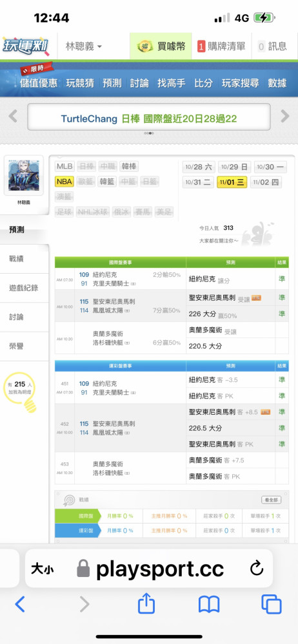Open the Safari share sheet icon
This screenshot has width=298, height=644.
(x=146, y=604)
